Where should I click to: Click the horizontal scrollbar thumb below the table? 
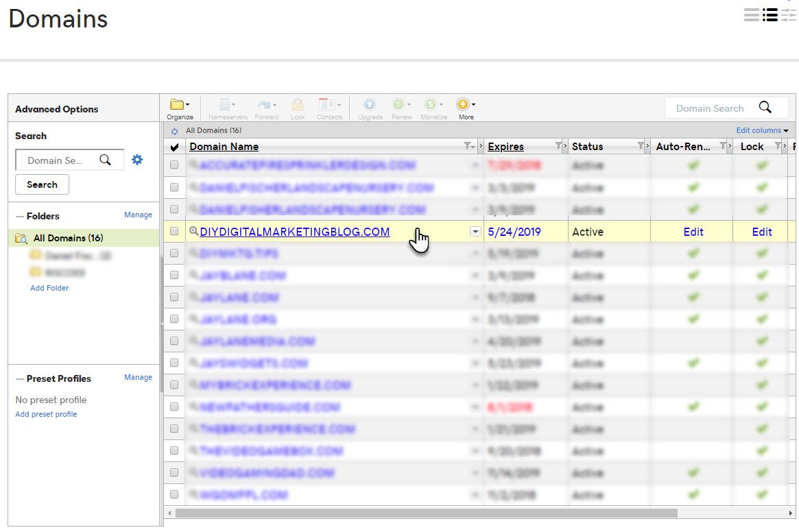pyautogui.click(x=427, y=513)
